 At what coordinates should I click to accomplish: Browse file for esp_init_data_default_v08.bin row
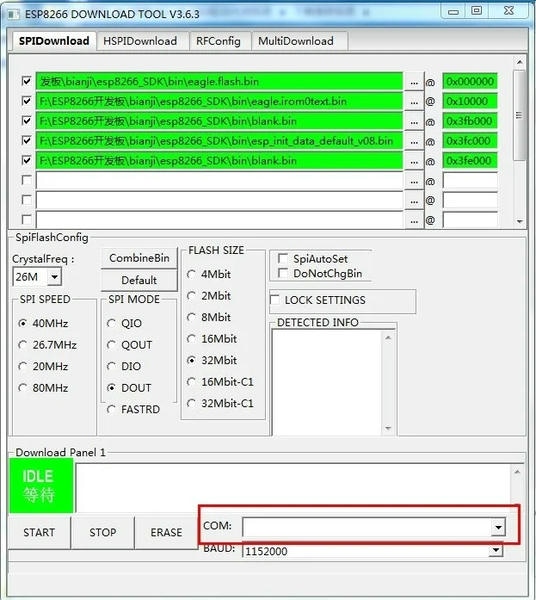tap(414, 142)
